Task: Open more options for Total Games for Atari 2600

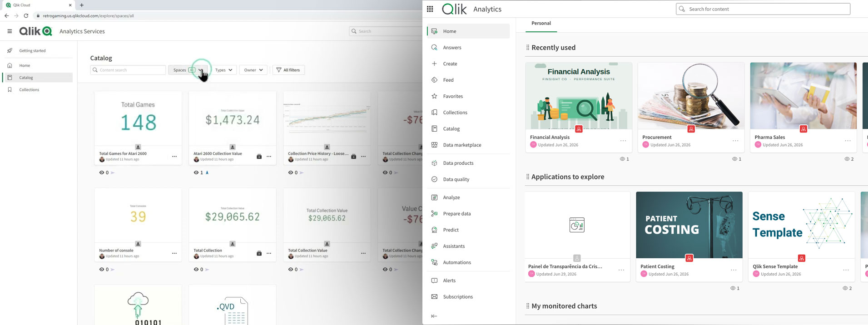Action: coord(174,157)
